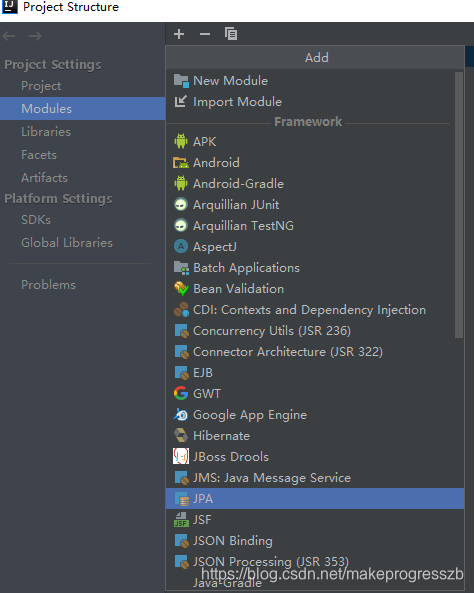
Task: Click the APK android robot icon
Action: [x=181, y=141]
